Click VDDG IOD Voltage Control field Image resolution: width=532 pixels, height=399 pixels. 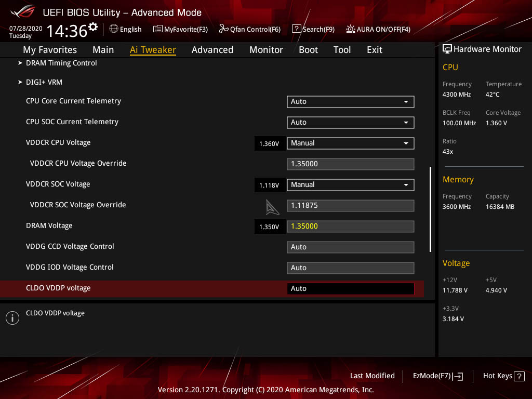(351, 268)
